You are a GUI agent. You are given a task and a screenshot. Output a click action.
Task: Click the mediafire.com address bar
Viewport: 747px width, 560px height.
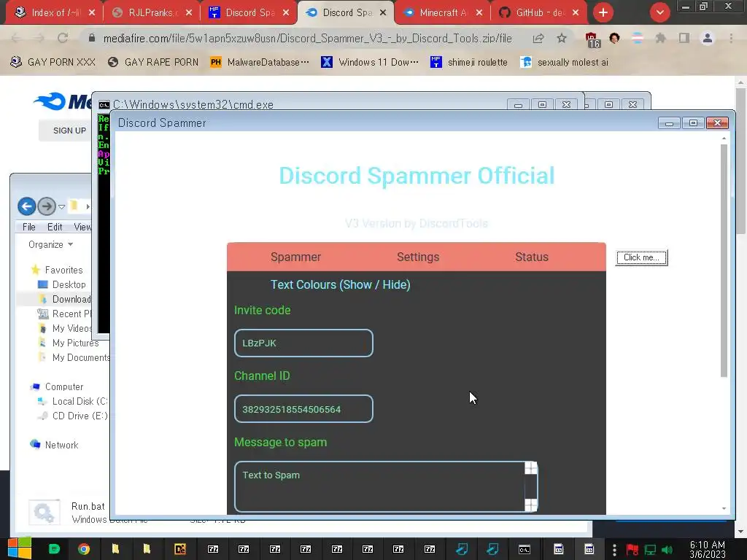[x=307, y=38]
